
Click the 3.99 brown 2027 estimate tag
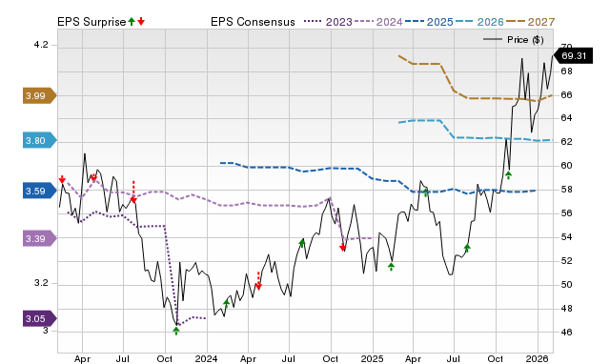40,95
